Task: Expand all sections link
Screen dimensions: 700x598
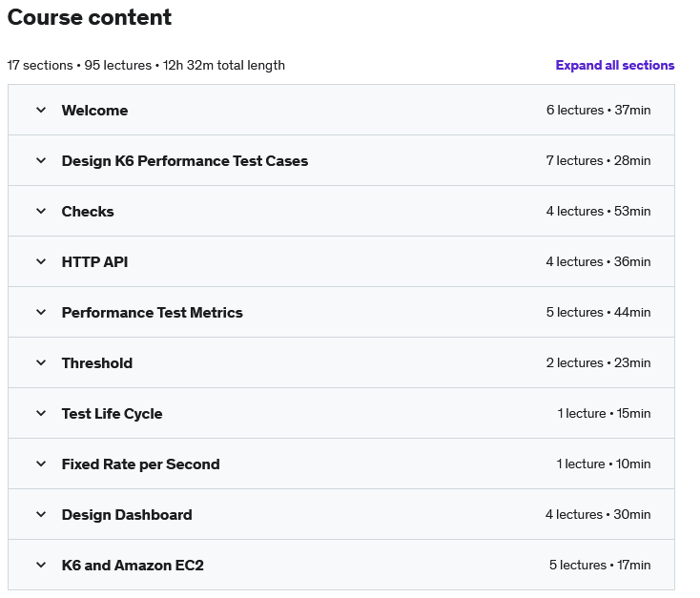Action: coord(615,65)
